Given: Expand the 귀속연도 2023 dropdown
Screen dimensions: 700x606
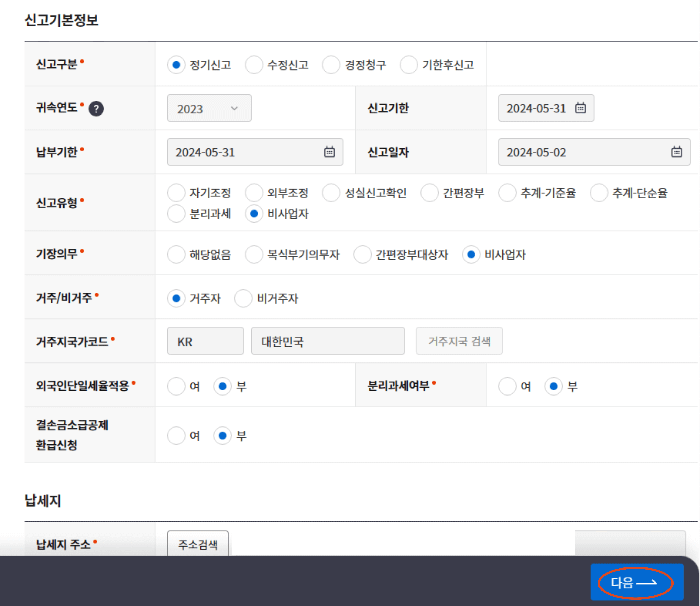Looking at the screenshot, I should (209, 108).
